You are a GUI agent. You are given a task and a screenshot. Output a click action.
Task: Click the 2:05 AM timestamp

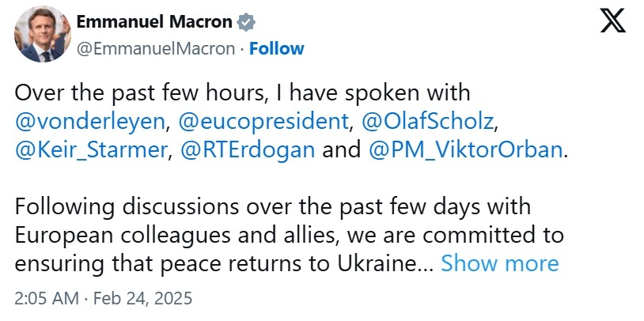coord(47,300)
